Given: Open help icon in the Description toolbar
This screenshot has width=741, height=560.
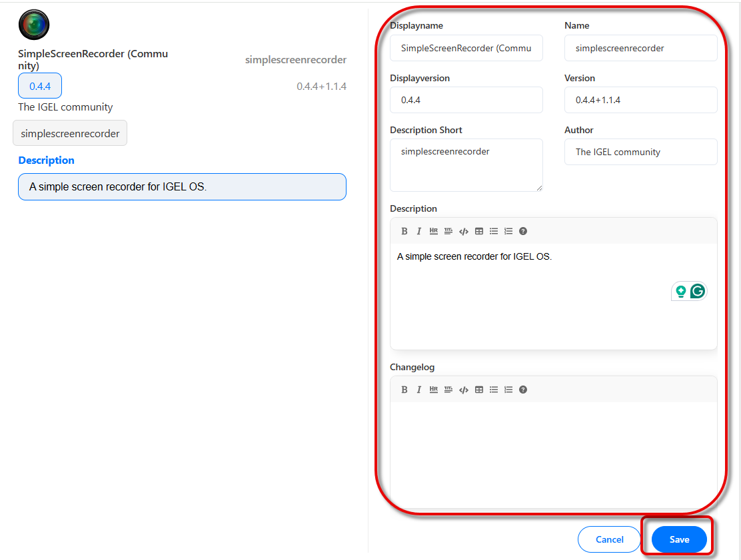Looking at the screenshot, I should [523, 231].
